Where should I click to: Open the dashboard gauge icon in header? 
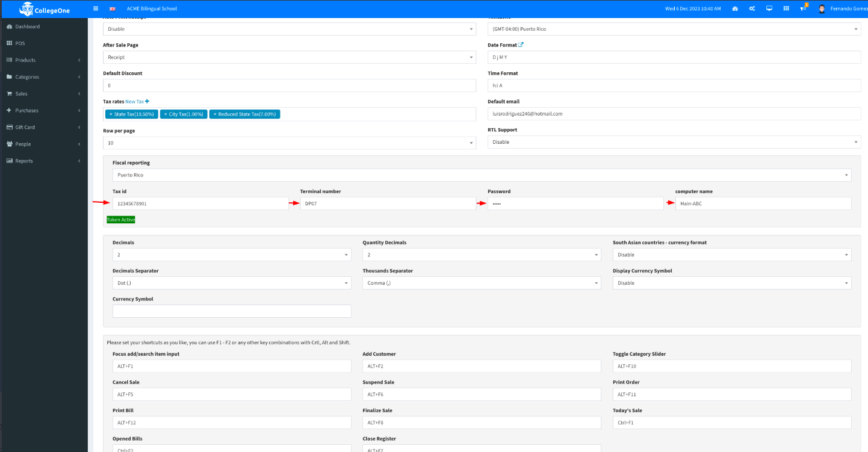coord(735,9)
